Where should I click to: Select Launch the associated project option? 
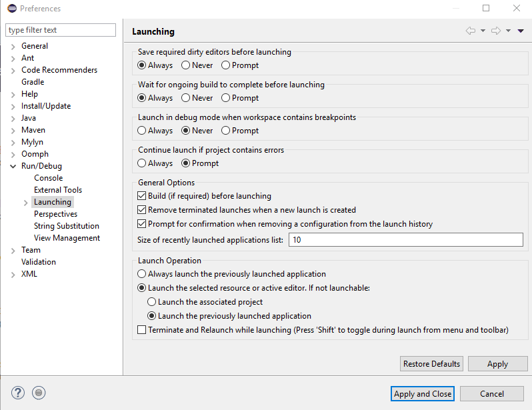pyautogui.click(x=151, y=302)
